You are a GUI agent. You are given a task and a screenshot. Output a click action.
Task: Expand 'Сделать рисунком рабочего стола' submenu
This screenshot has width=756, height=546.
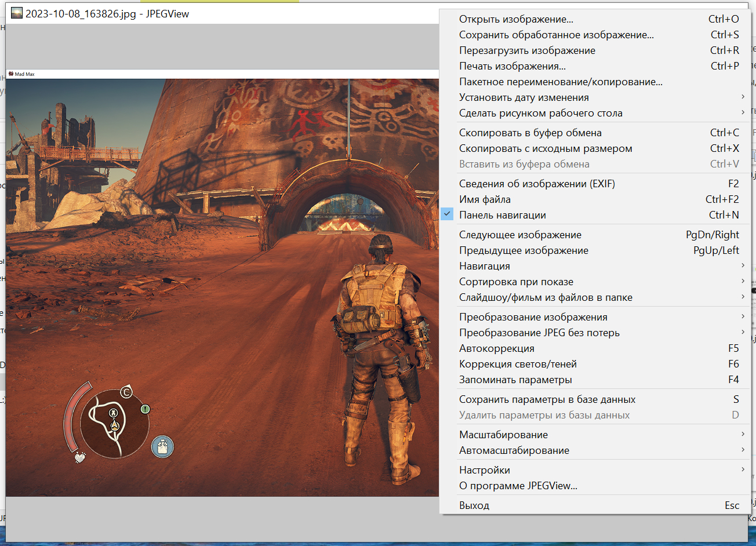[x=594, y=113]
